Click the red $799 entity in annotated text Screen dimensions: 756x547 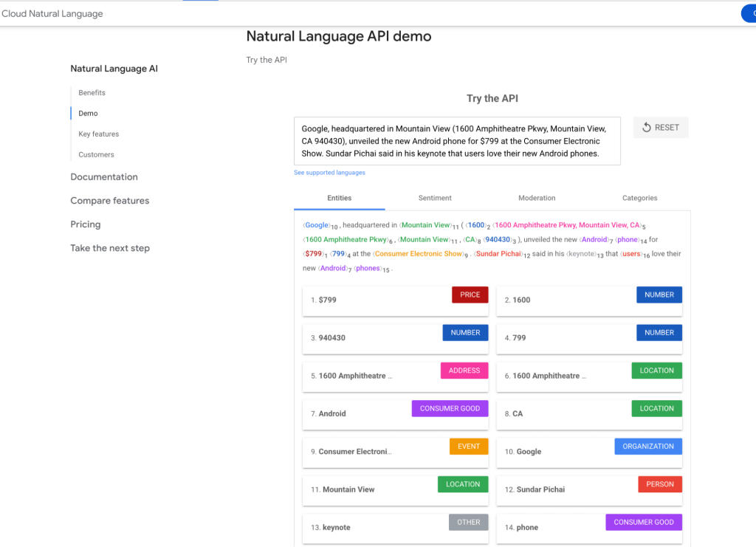click(x=313, y=253)
